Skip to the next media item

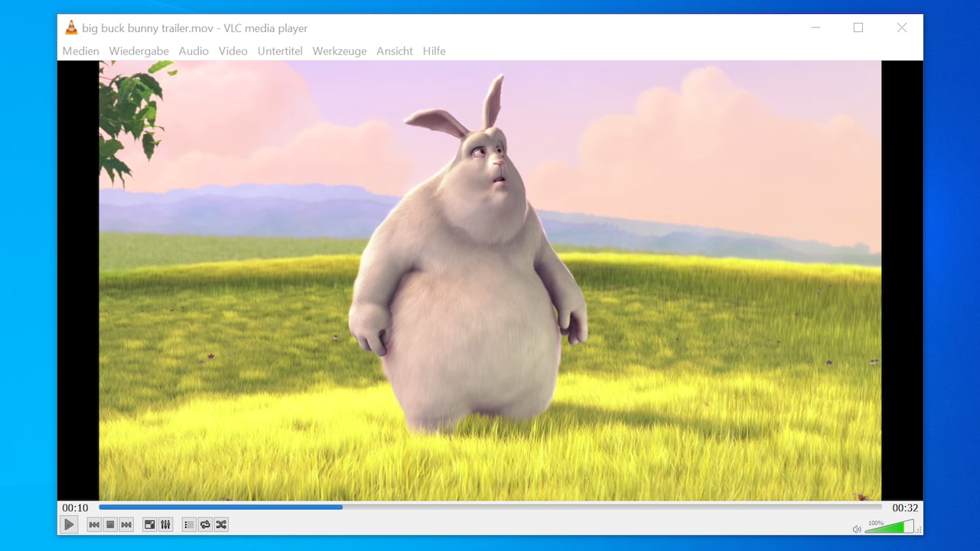click(x=125, y=524)
